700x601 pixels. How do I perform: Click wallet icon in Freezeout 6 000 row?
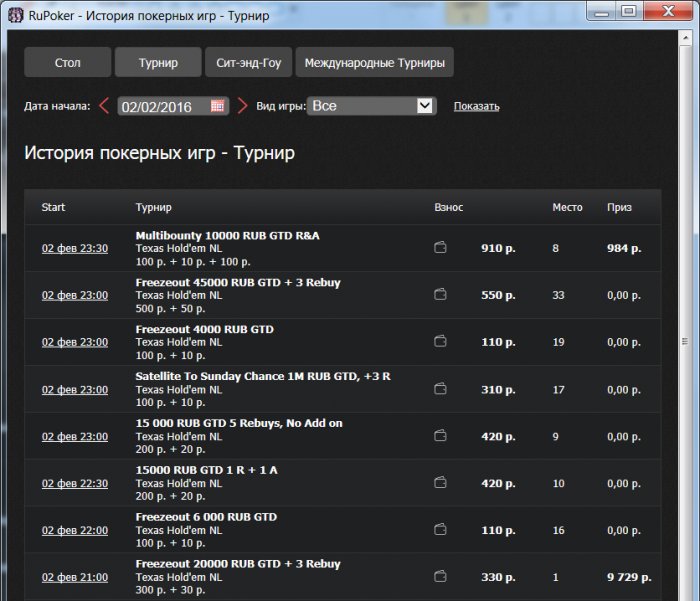point(440,529)
